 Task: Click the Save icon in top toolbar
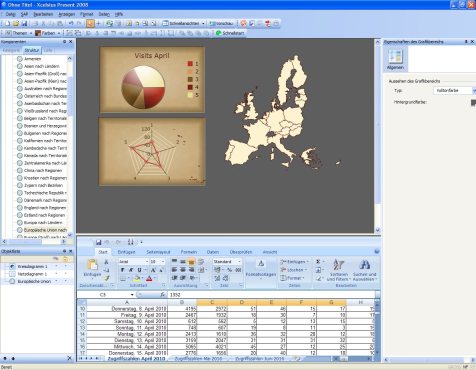point(24,24)
